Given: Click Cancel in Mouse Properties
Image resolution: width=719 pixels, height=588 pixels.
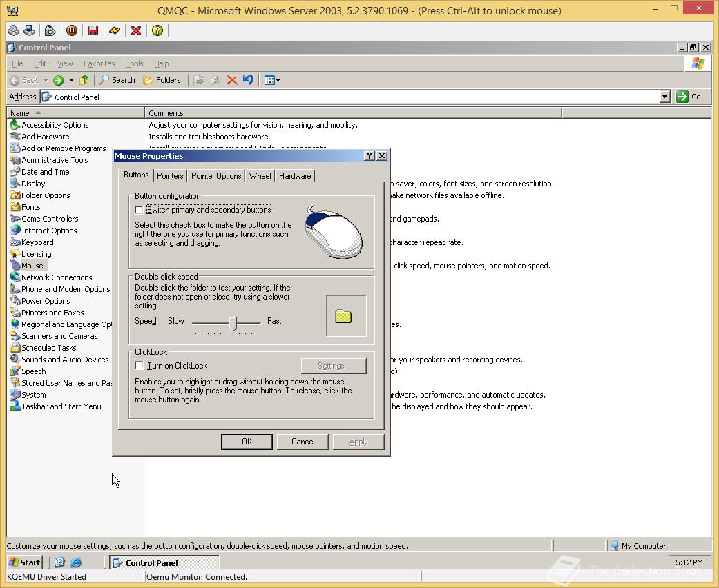Looking at the screenshot, I should pos(303,442).
